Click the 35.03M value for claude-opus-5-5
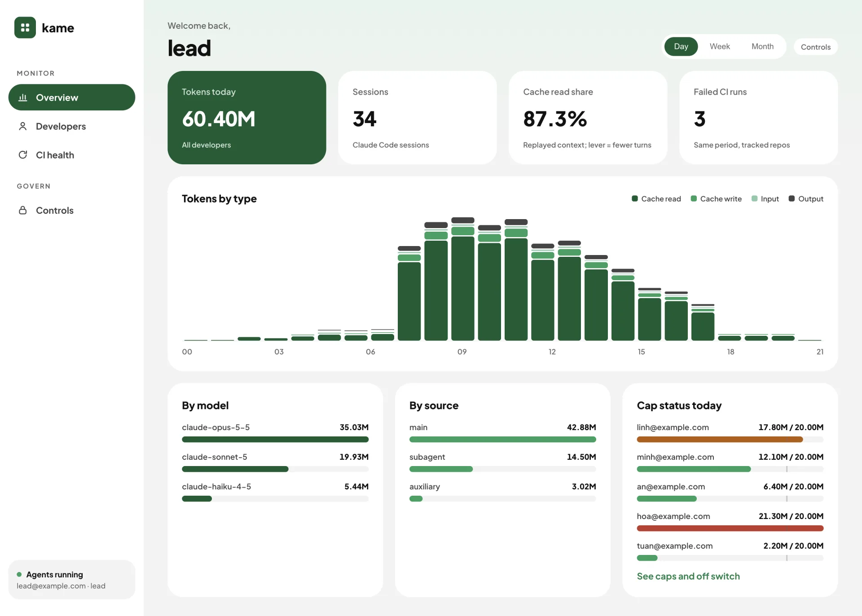Screen dimensions: 862x616 (354, 427)
